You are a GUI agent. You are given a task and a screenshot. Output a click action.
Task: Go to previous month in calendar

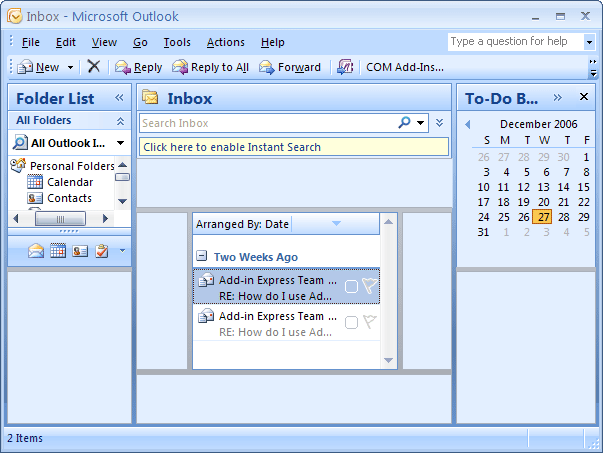tap(467, 124)
